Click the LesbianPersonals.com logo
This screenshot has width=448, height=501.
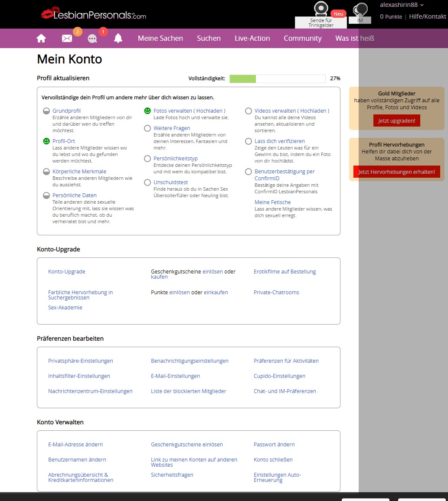(x=93, y=14)
